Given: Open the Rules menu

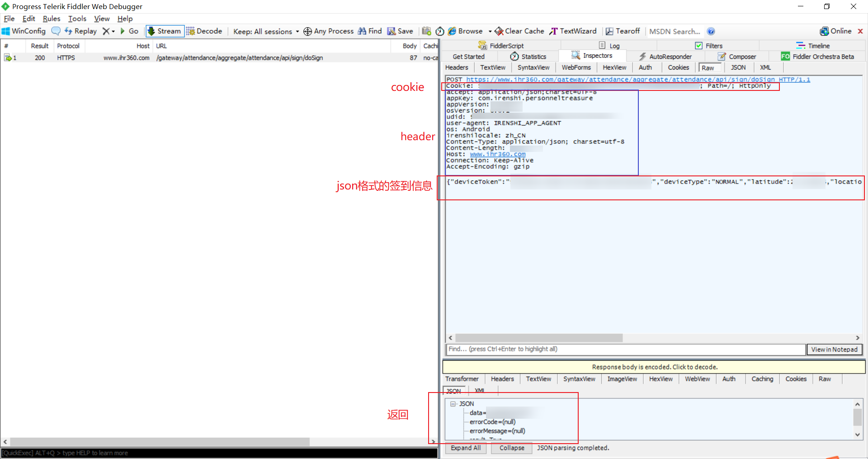Looking at the screenshot, I should (51, 19).
